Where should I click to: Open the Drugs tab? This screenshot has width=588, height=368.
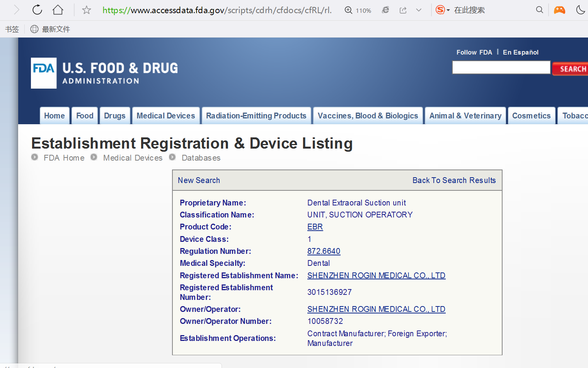click(x=115, y=116)
